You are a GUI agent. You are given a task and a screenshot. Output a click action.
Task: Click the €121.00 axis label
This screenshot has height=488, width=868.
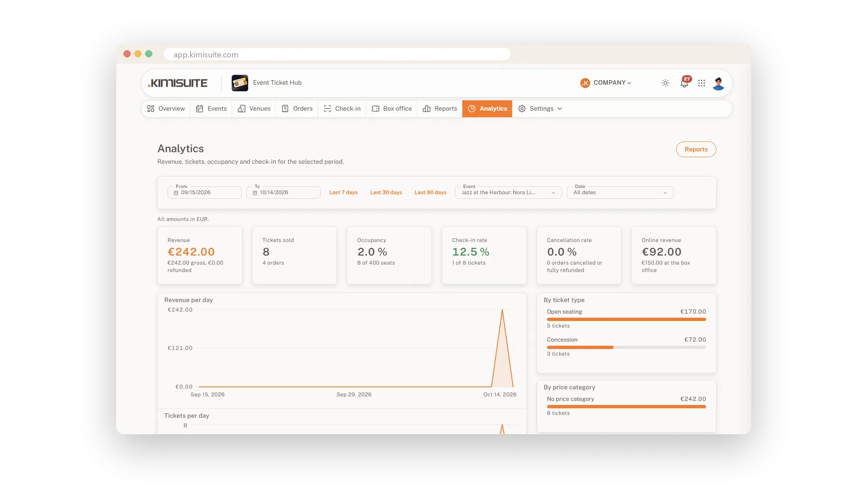coord(180,348)
